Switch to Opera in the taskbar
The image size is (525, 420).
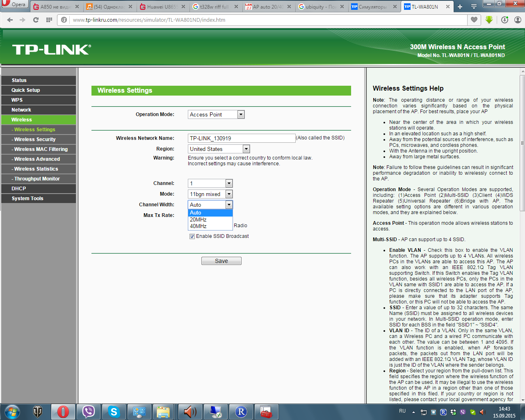[63, 412]
